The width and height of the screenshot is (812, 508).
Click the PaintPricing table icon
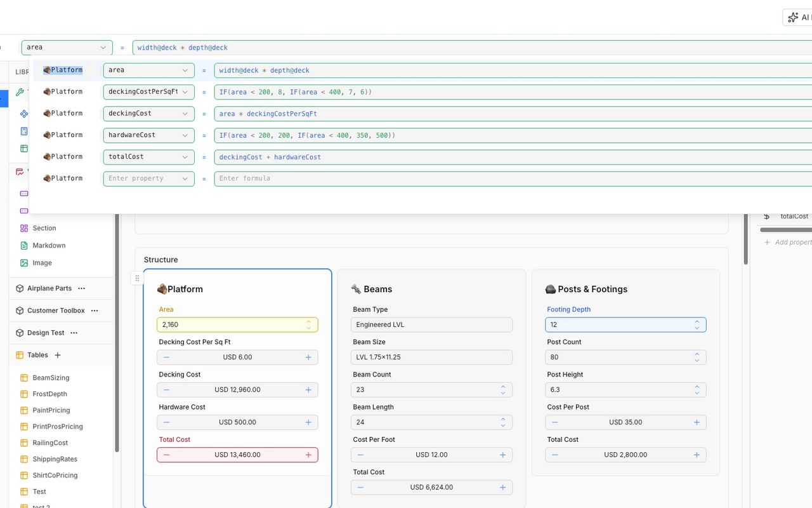24,410
